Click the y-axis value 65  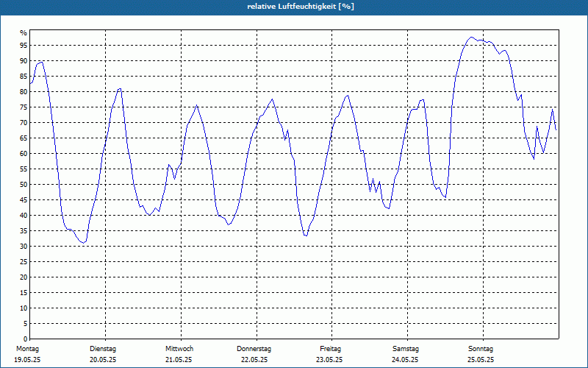coord(24,138)
